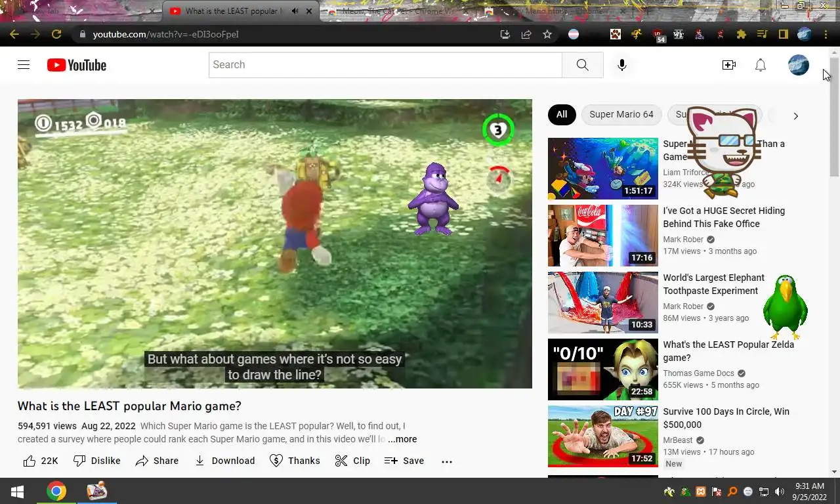The image size is (840, 504).
Task: Open the LEAST Popular Zelda thumbnail
Action: click(602, 369)
